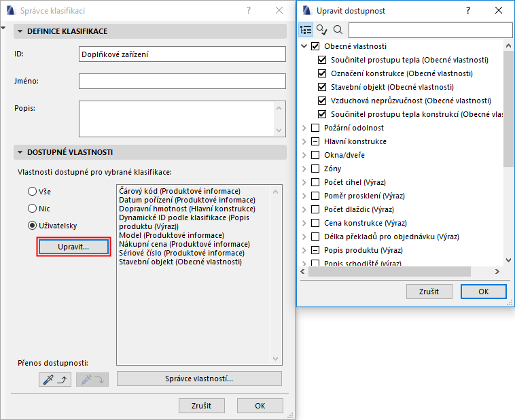Click the show-checked-only filter icon
The height and width of the screenshot is (420, 515).
tap(321, 30)
